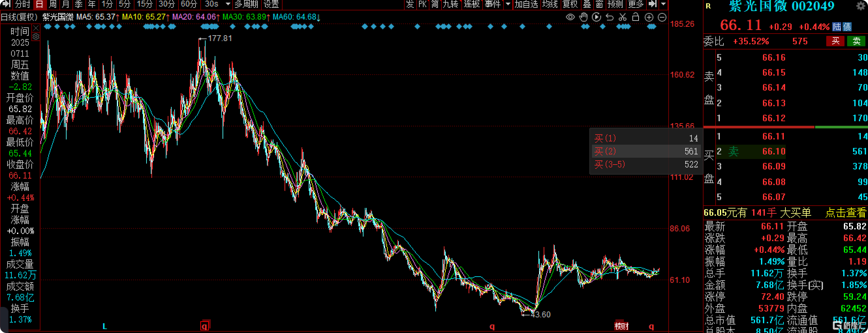Select the scissors cut tool icon
The height and width of the screenshot is (333, 868).
622,17
